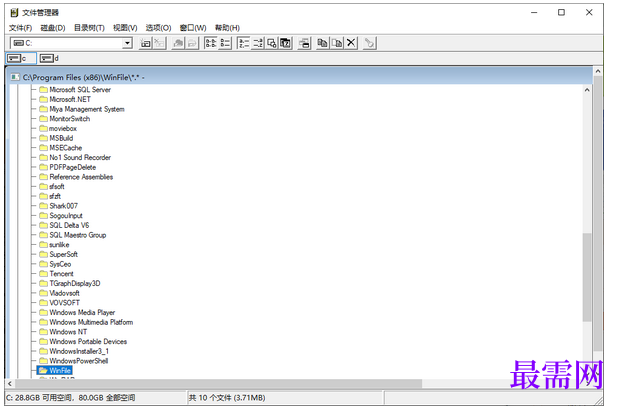The height and width of the screenshot is (406, 622).
Task: Select the TGraphDisplay3D folder
Action: tap(75, 283)
